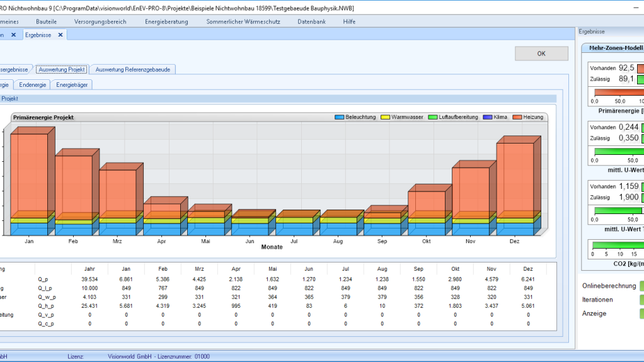
Task: Open the Bauteile menu
Action: (47, 22)
